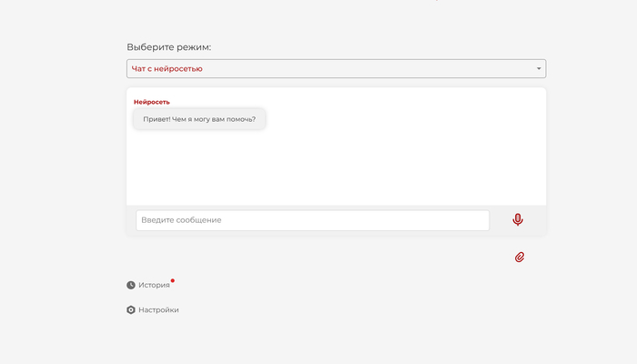
Task: Expand the 'Чат с нейросетью' combo box
Action: 335,68
